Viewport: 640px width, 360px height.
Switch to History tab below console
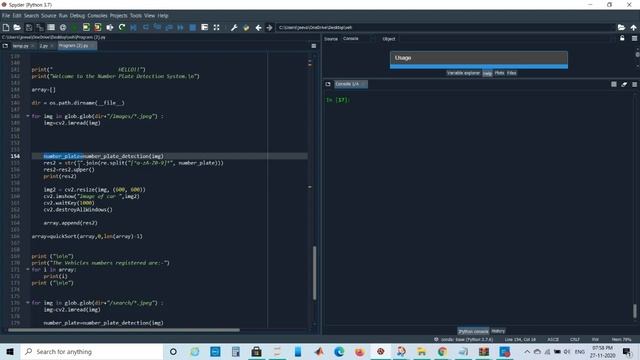tap(498, 331)
